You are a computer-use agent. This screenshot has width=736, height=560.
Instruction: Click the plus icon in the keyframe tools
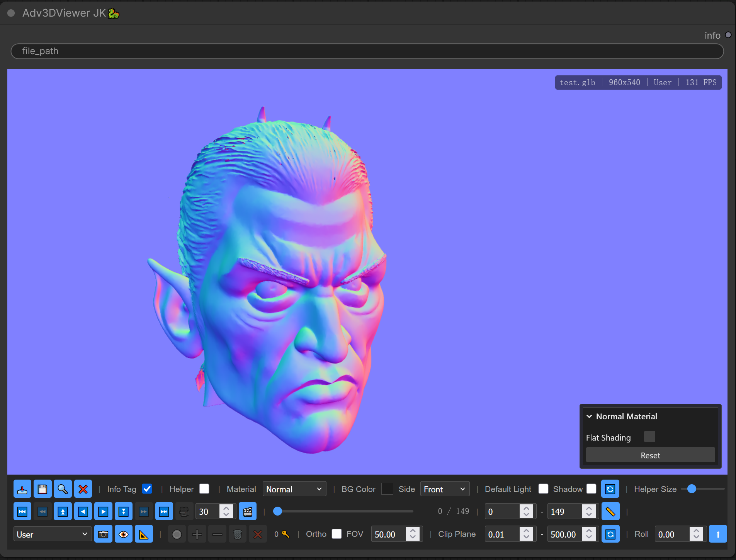[197, 534]
